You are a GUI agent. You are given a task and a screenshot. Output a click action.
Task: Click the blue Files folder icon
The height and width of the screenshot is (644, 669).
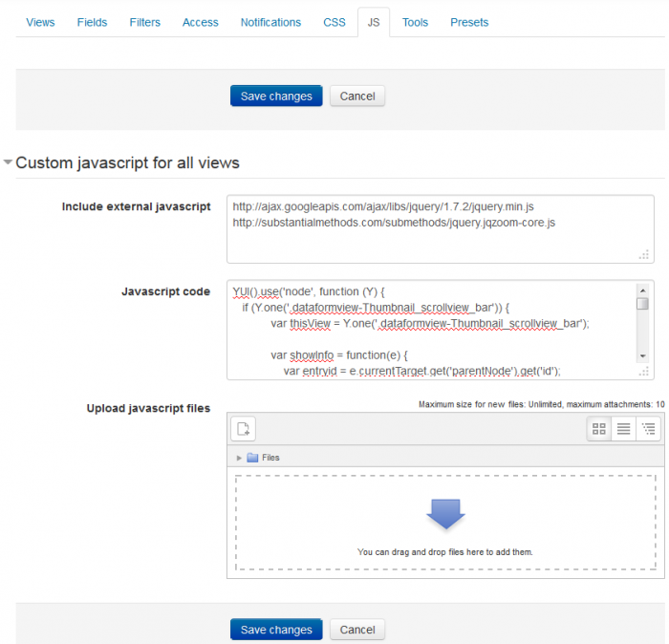tap(252, 458)
